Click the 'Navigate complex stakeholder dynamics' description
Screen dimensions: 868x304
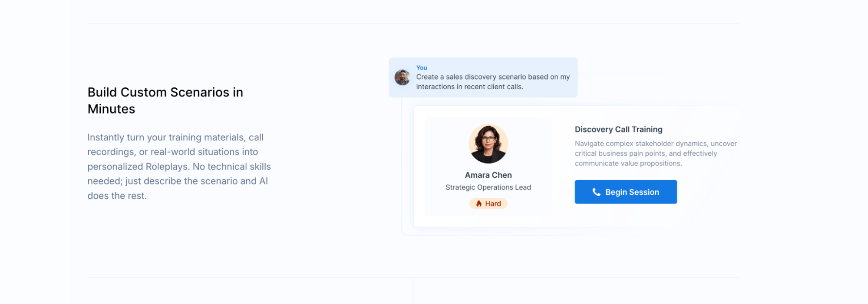coord(656,154)
